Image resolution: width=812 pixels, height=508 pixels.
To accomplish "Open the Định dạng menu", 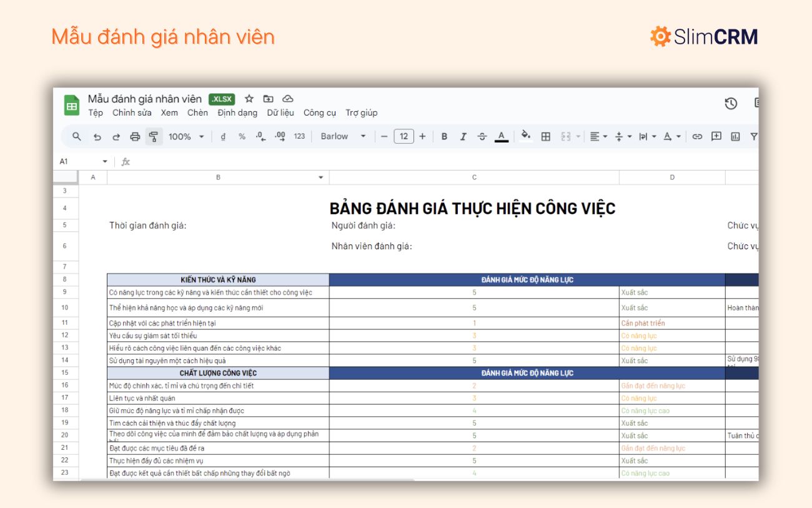I will pos(237,112).
